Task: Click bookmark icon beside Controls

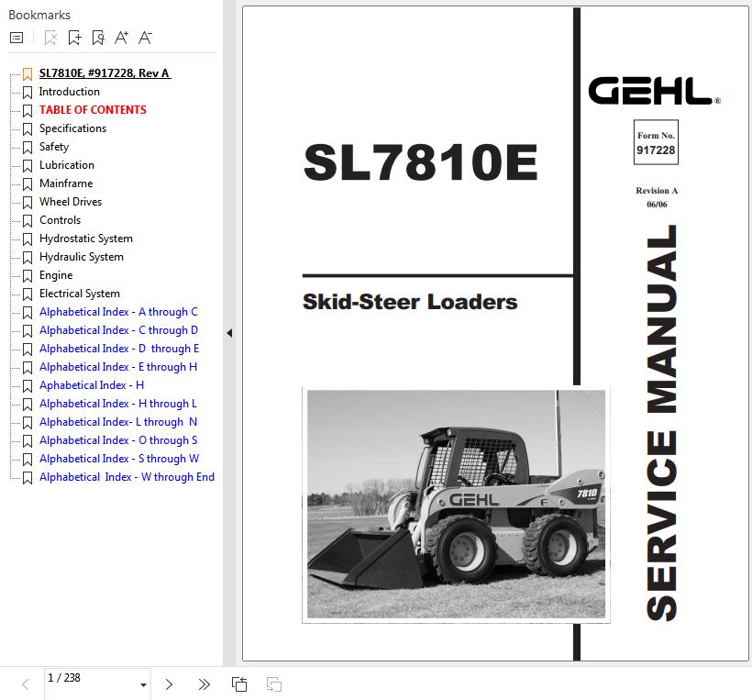Action: 28,221
